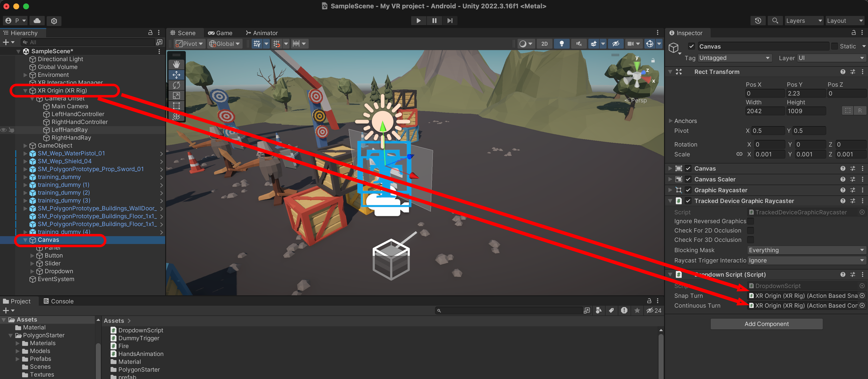Open the Blocking Mask dropdown
The width and height of the screenshot is (868, 379).
tap(806, 250)
